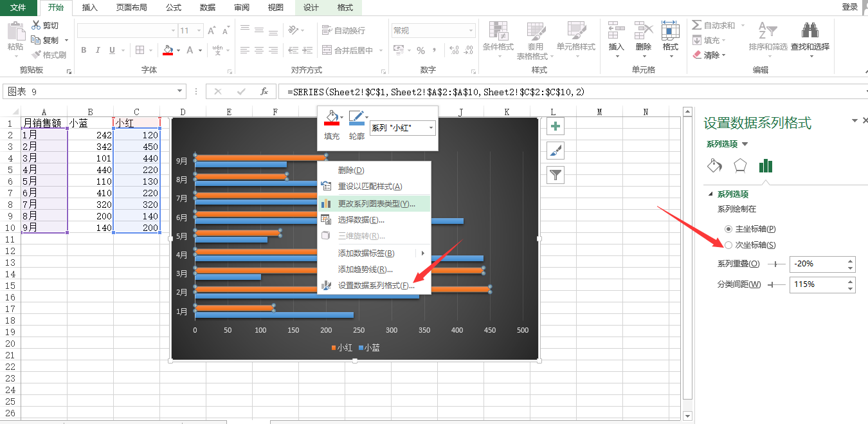Click the 登录 sign-in link
Screen dimensions: 868x424
tap(850, 6)
